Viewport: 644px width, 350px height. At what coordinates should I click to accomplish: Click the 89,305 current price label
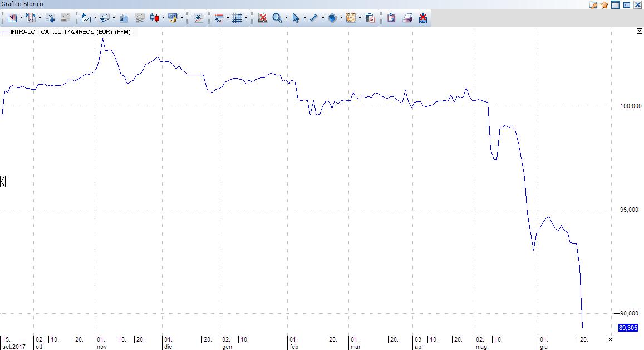628,328
